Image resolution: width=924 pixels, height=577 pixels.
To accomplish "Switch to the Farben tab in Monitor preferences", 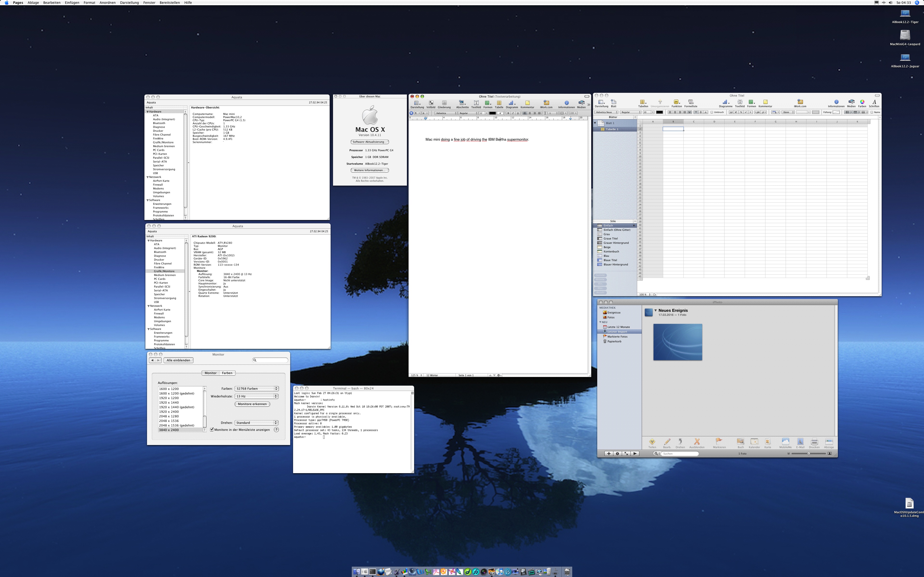I will point(227,373).
